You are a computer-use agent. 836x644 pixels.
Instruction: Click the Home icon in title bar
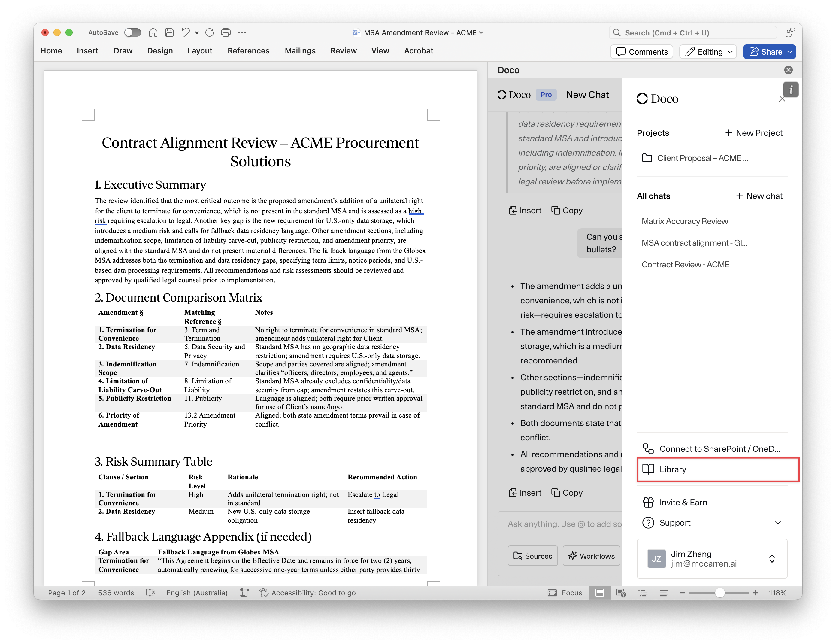tap(153, 32)
